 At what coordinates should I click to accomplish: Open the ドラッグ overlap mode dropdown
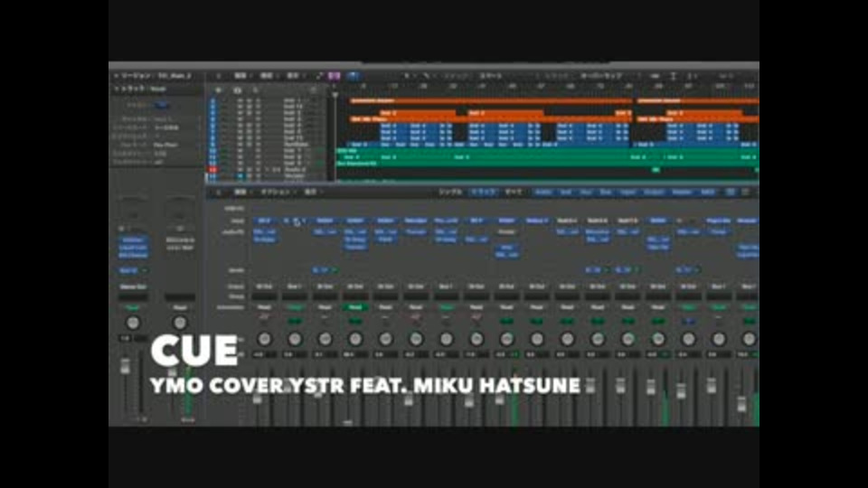click(x=601, y=75)
